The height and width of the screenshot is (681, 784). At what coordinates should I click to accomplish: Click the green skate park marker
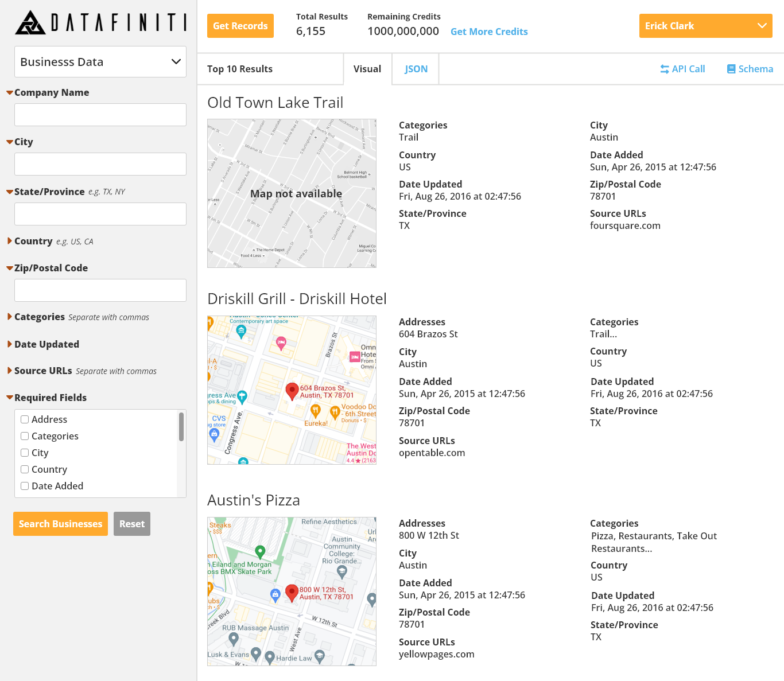pos(260,551)
